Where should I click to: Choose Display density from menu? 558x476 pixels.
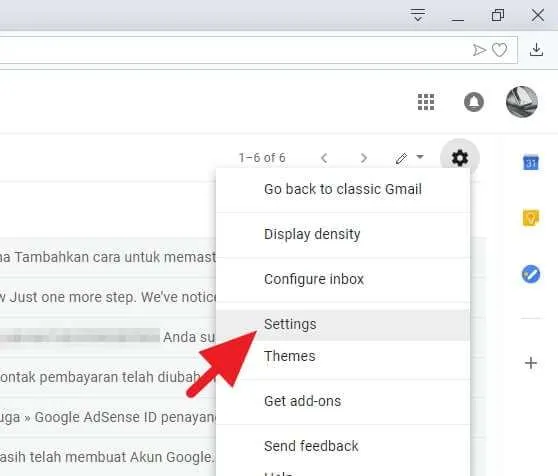[x=343, y=234]
